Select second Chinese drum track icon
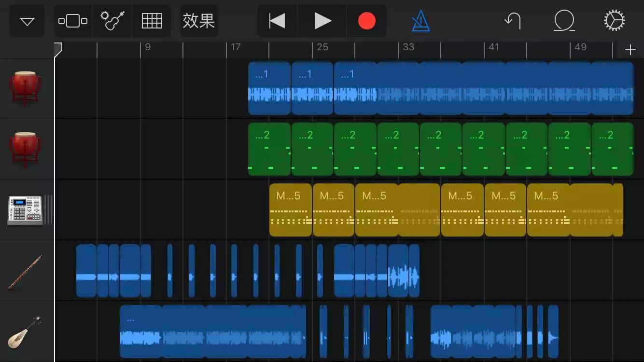Image resolution: width=644 pixels, height=362 pixels. click(25, 150)
